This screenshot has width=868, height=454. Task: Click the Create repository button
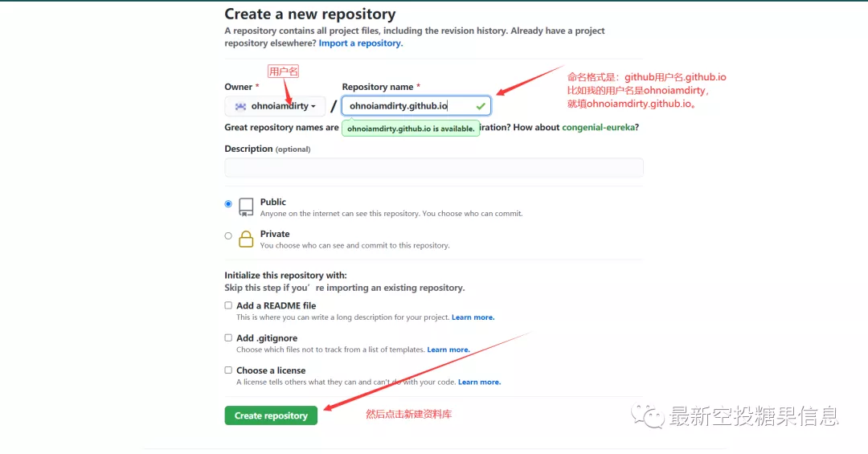(271, 415)
